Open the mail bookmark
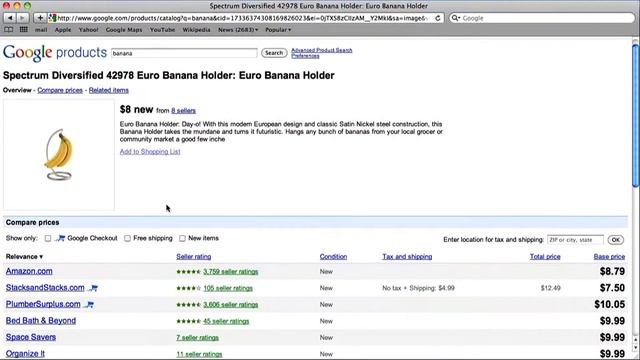This screenshot has width=640, height=360. (41, 30)
